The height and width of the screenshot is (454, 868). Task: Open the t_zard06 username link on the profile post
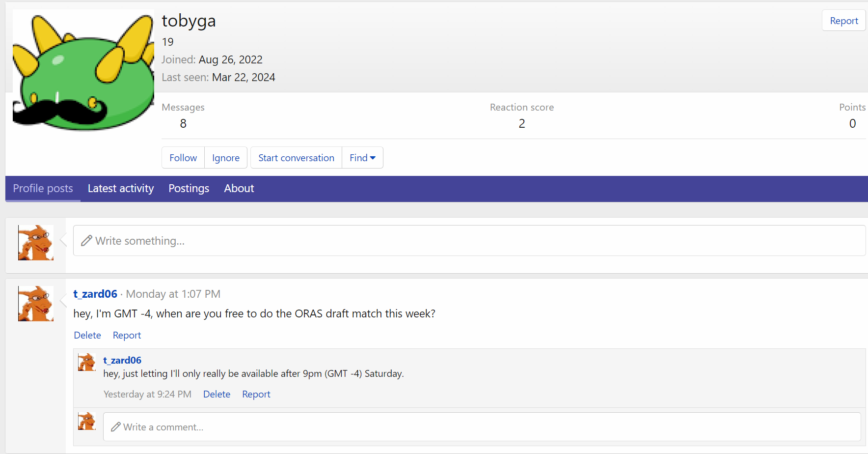[x=95, y=294]
